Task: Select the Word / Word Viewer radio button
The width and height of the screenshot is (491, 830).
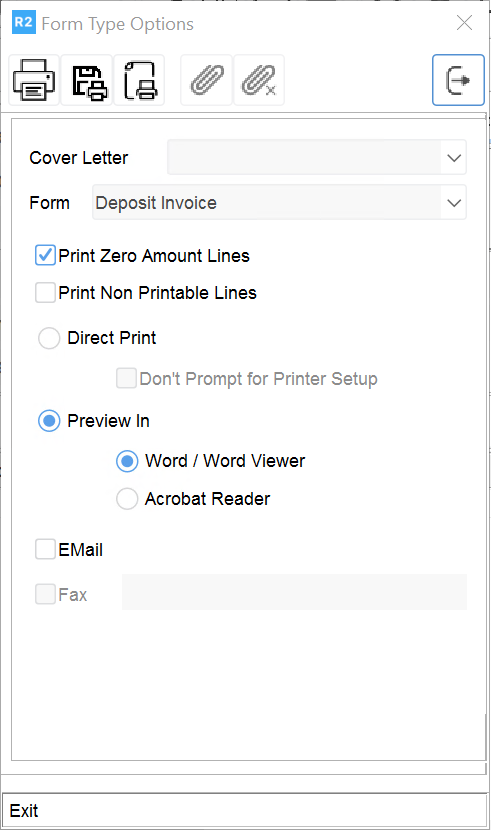Action: (x=127, y=461)
